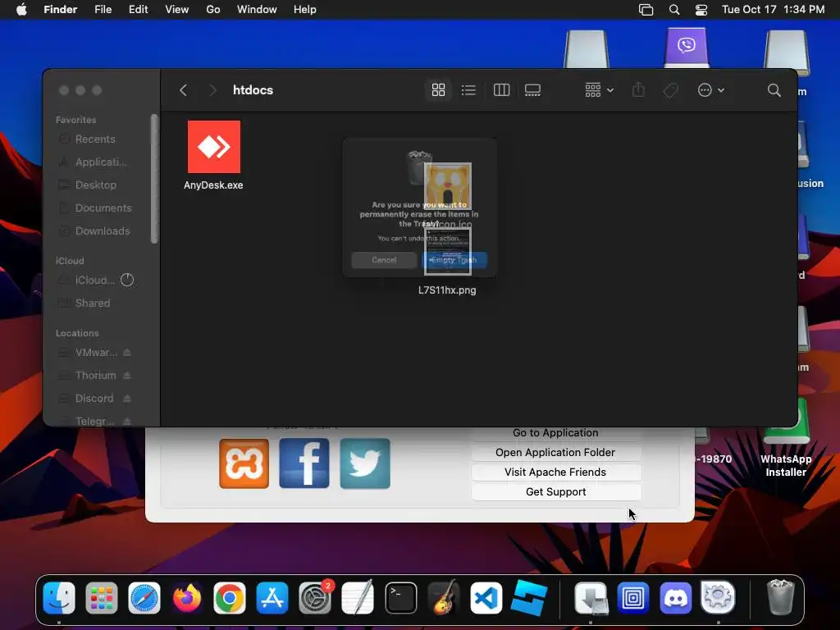This screenshot has height=630, width=840.
Task: Click the sidebar scrollbar
Action: click(154, 179)
